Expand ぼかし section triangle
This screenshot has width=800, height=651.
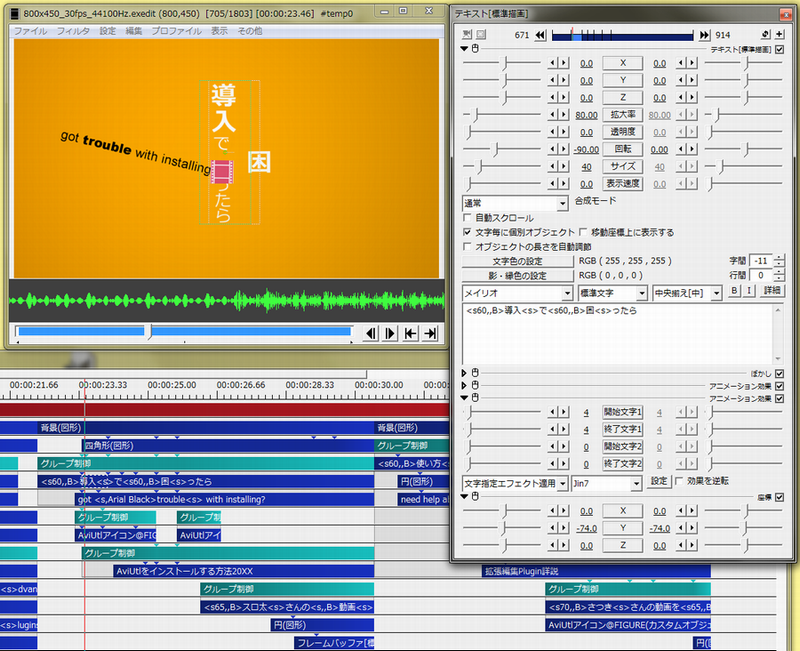[x=464, y=373]
